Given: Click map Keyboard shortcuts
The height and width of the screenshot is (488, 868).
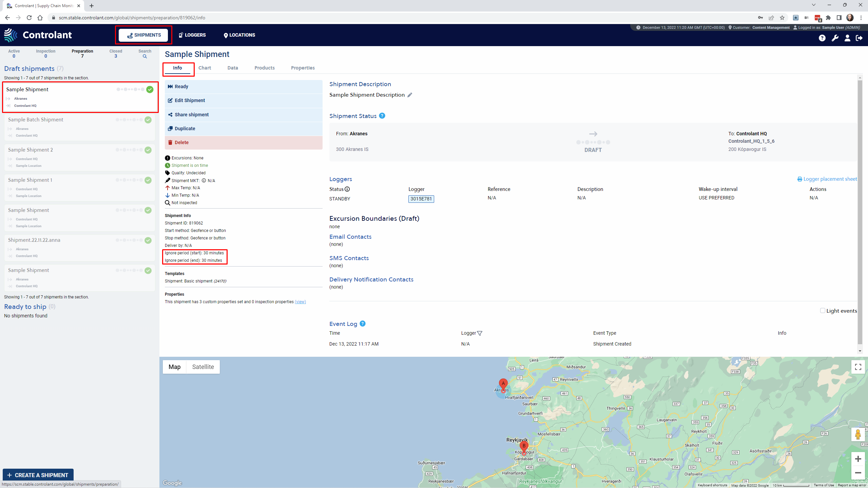Looking at the screenshot, I should [712, 485].
